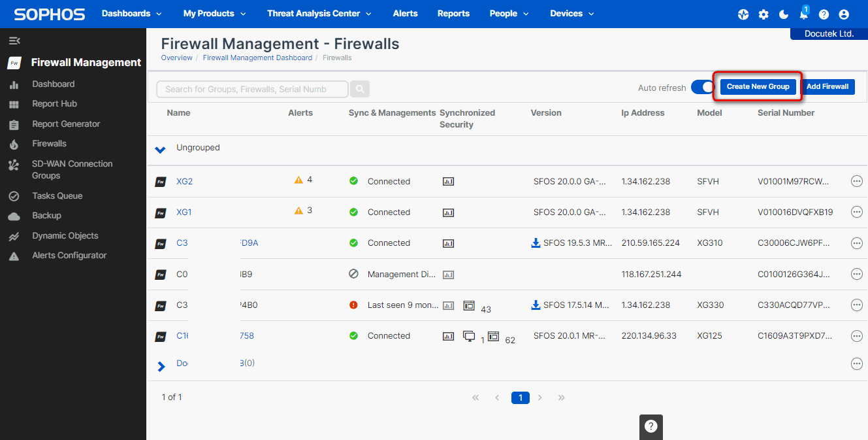Screen dimensions: 868x440
Task: Follow Firewall Management Dashboard breadcrumb link
Action: click(257, 58)
